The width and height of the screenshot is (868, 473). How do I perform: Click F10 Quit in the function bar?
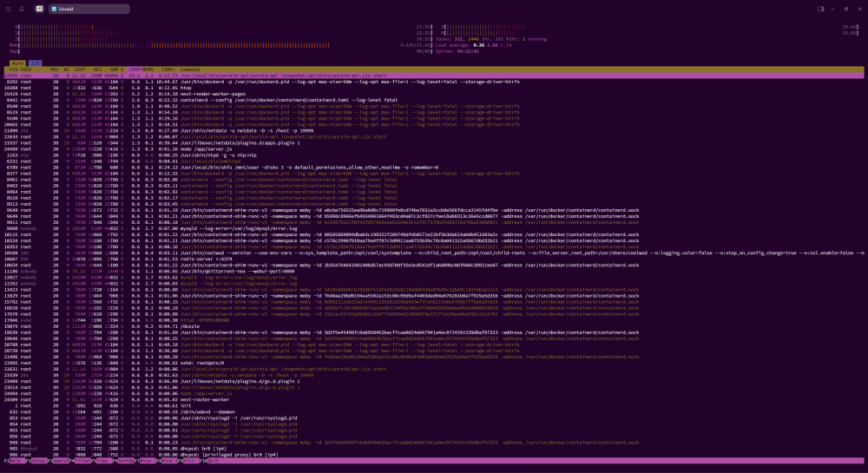[210, 461]
